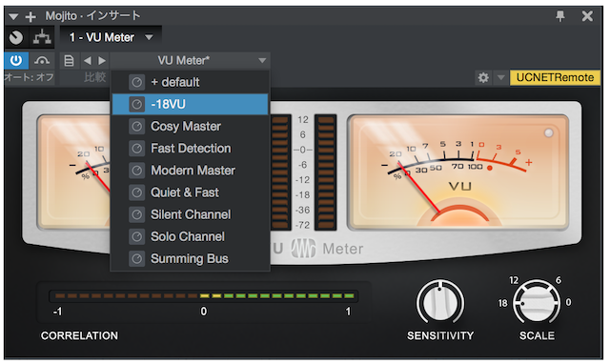Open the 1 - VU Meter device dropdown

click(x=111, y=37)
